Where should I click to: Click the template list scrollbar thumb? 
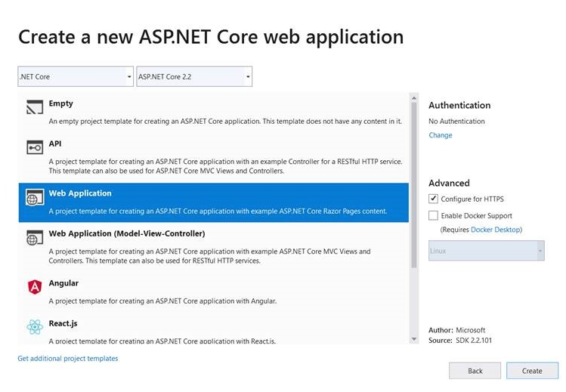tap(414, 185)
